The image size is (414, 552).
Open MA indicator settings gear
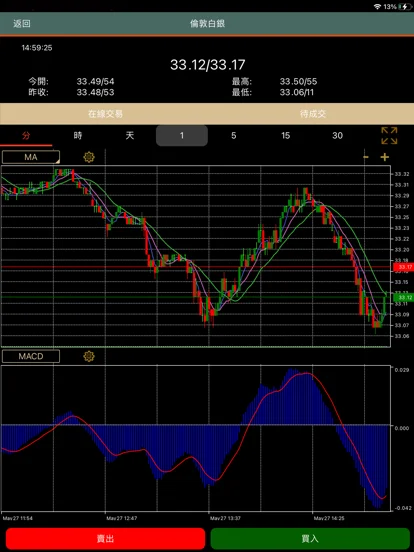(x=89, y=157)
